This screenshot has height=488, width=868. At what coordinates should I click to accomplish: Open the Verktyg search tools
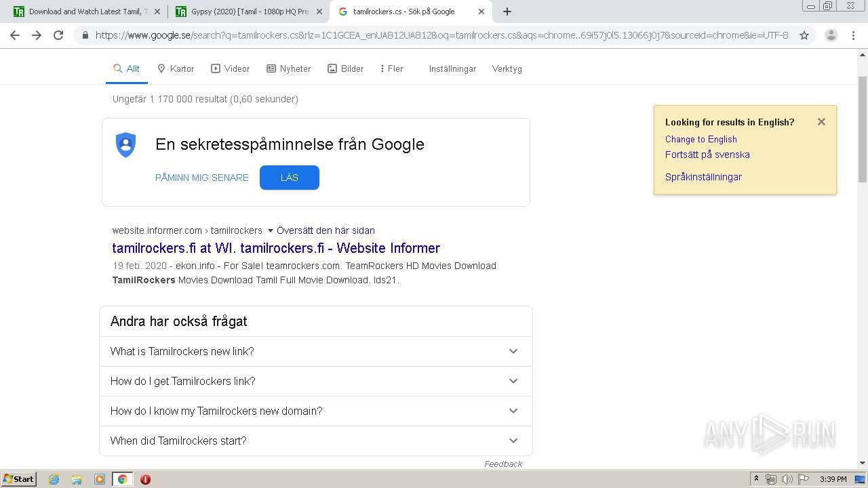coord(507,68)
